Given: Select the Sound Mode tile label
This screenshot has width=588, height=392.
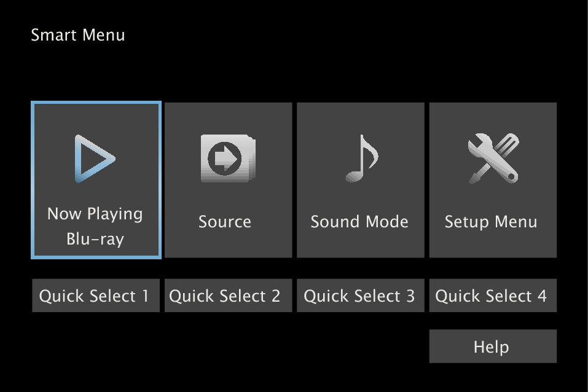Looking at the screenshot, I should coord(360,221).
